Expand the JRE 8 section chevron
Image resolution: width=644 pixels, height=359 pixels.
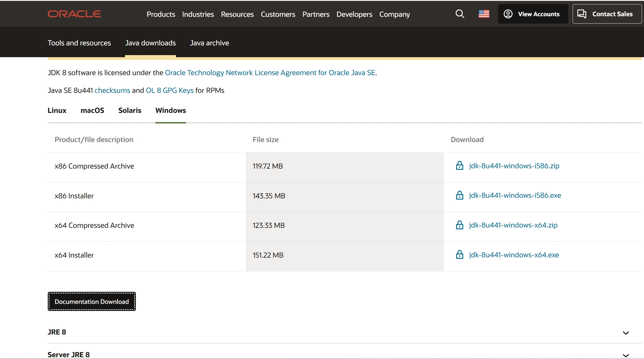pos(625,333)
